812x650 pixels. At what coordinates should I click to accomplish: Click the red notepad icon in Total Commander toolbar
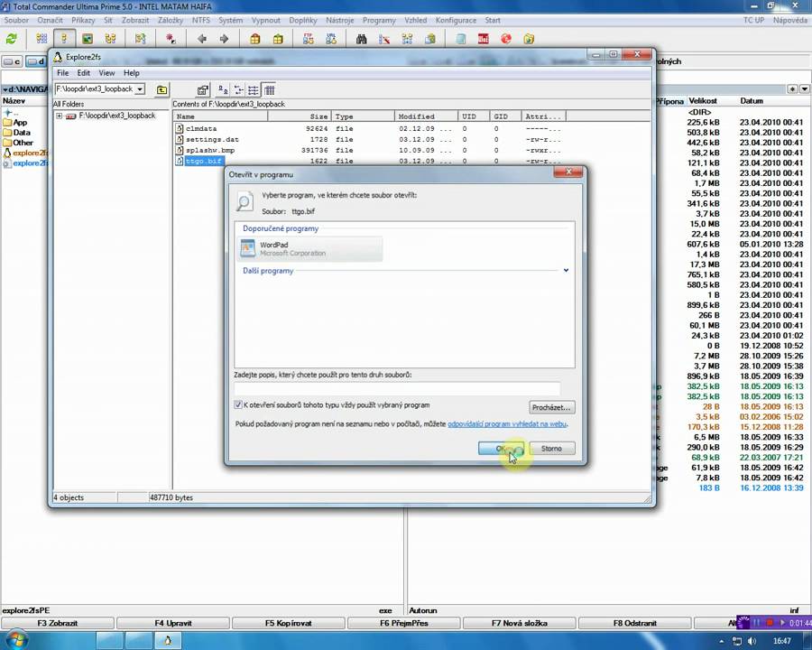tap(484, 39)
